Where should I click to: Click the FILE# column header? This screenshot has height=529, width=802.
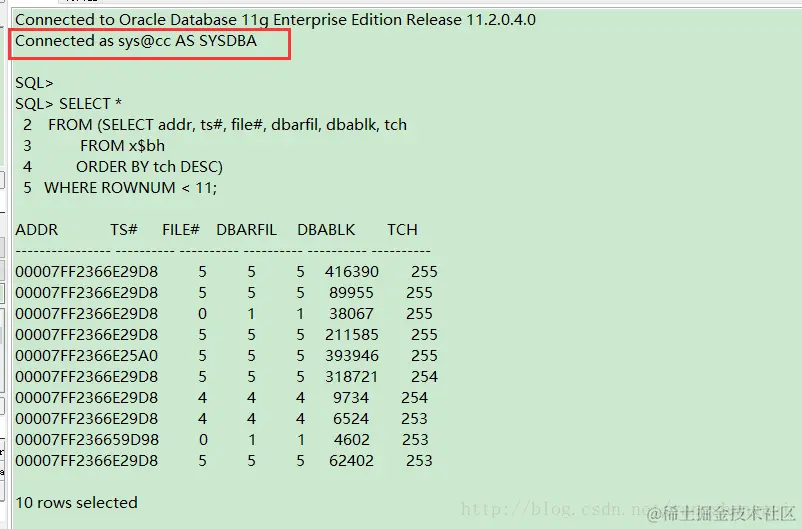(x=181, y=230)
